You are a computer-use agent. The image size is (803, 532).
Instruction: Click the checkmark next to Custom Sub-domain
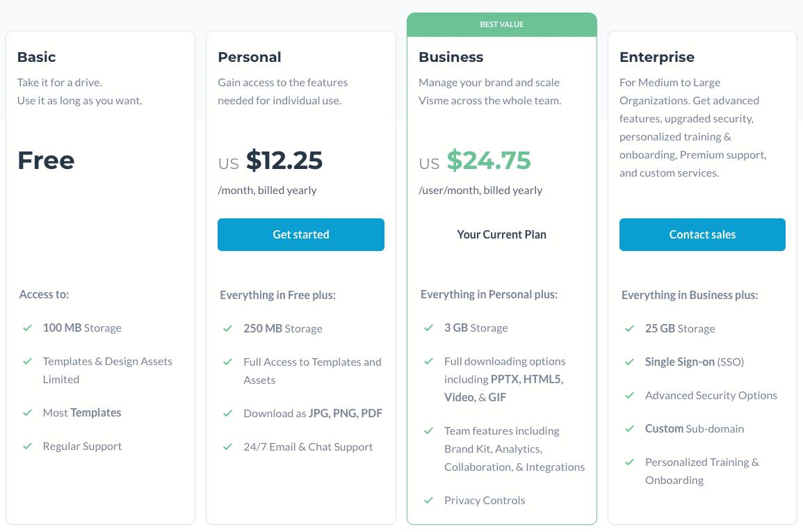tap(629, 428)
